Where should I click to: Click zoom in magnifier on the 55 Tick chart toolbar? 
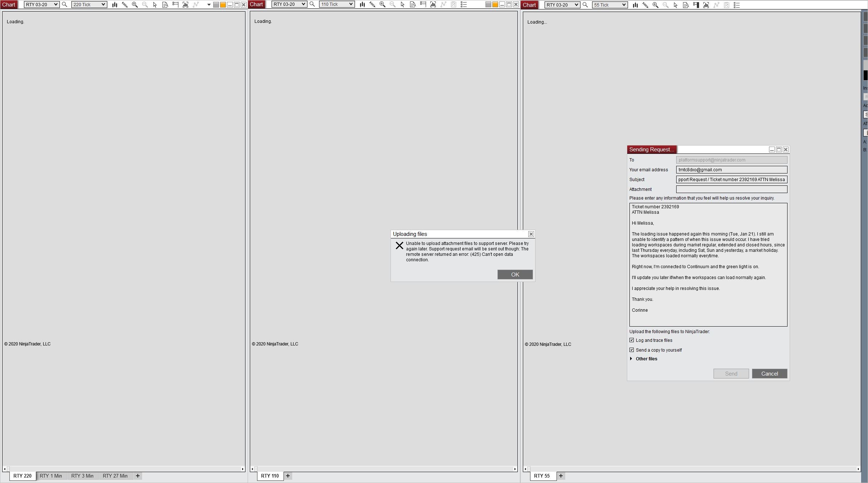(655, 5)
